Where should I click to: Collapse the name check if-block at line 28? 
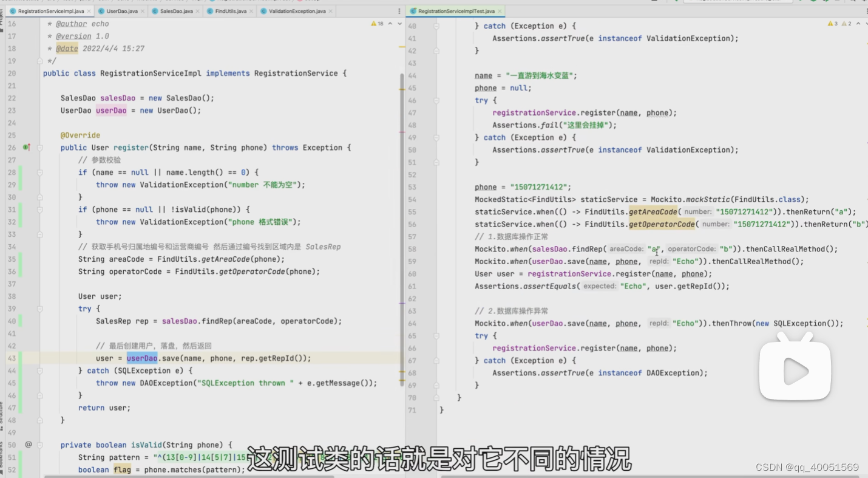tap(39, 172)
